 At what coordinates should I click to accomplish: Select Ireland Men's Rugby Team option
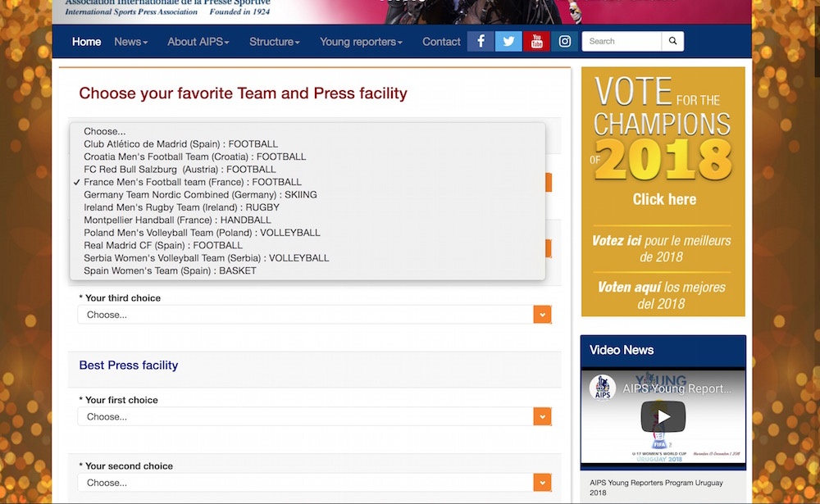[x=307, y=207]
